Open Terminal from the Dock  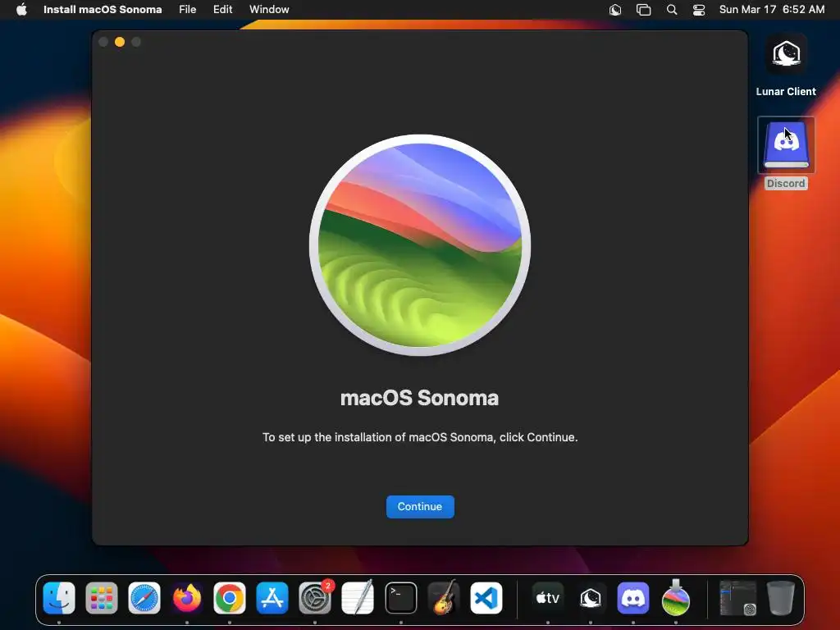[400, 598]
